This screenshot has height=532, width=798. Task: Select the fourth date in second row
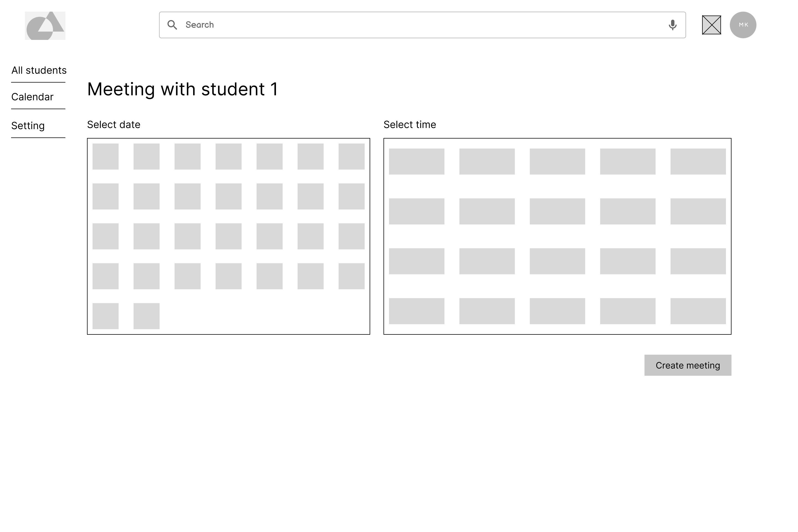click(x=228, y=196)
